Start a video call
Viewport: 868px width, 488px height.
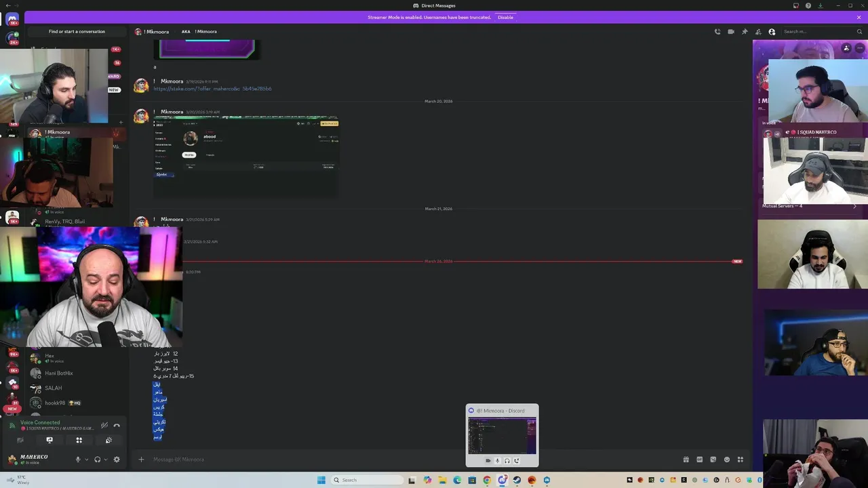coord(731,32)
